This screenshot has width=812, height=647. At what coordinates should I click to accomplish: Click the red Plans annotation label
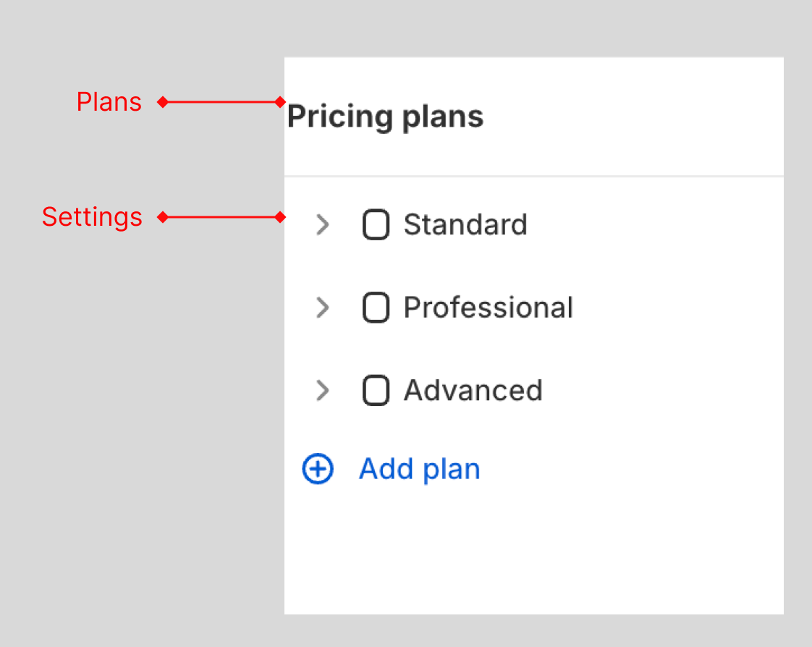tap(109, 102)
